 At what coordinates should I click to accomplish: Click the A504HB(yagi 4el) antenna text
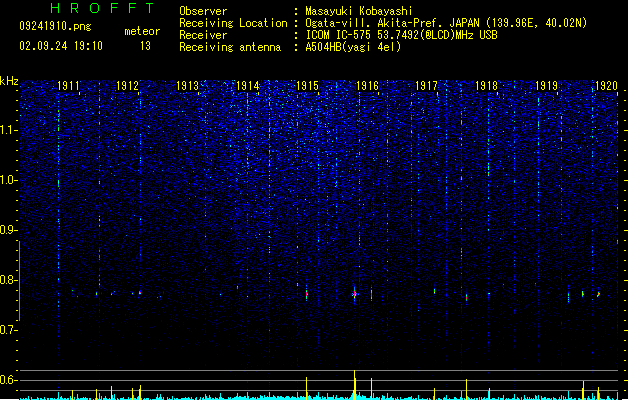coord(353,47)
